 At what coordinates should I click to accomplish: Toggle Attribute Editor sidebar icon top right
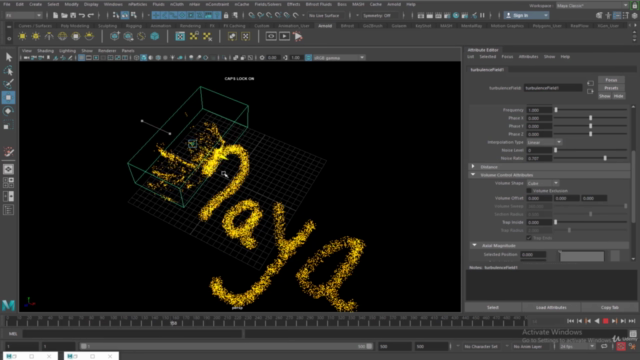(617, 16)
